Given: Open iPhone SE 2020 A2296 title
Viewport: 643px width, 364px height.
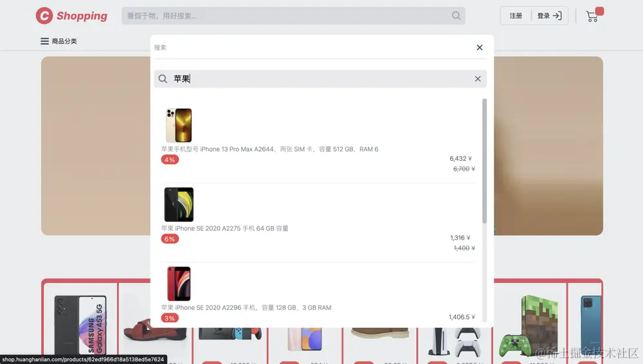Looking at the screenshot, I should (246, 307).
